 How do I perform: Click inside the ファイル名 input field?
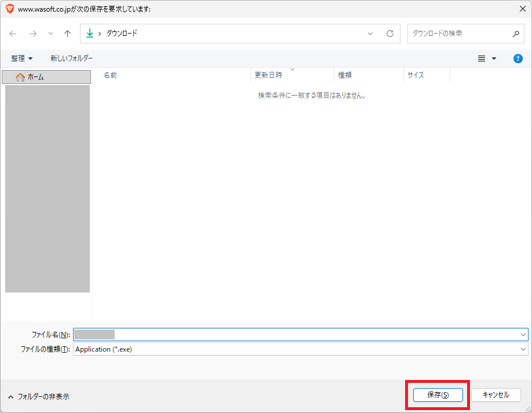click(x=232, y=334)
